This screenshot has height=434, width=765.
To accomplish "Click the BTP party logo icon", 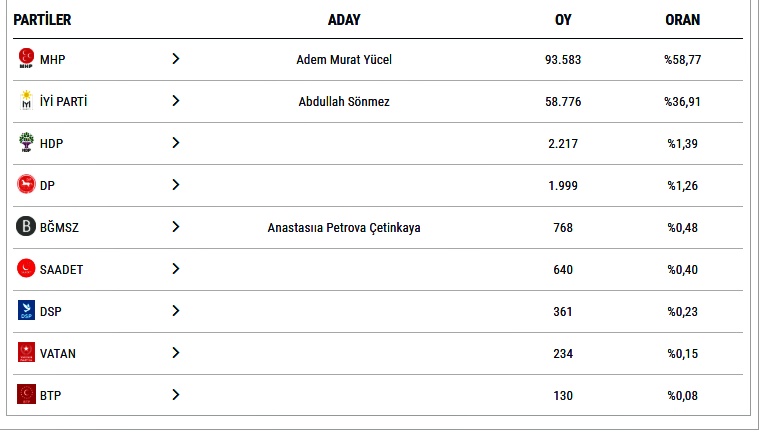I will click(26, 395).
